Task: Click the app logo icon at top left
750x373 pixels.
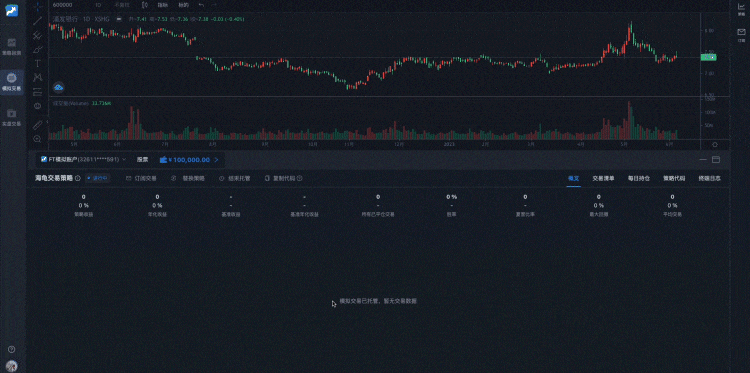Action: (11, 10)
